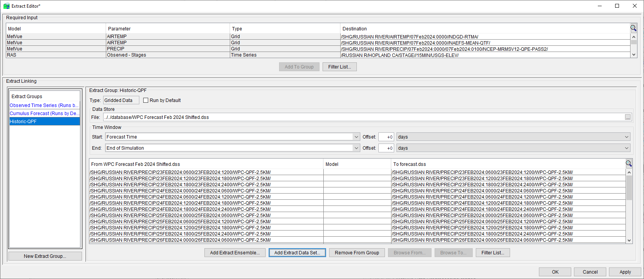
Task: Open the End offset units dropdown
Action: pyautogui.click(x=514, y=148)
